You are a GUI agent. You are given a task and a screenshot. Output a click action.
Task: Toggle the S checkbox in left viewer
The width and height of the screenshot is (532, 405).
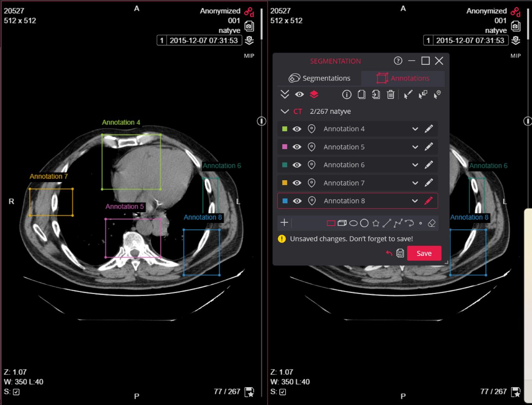click(16, 392)
